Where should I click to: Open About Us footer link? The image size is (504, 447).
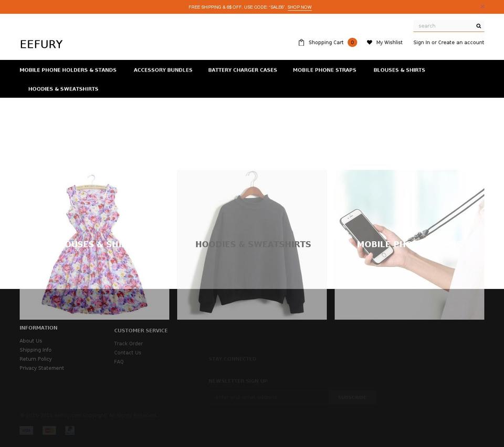pyautogui.click(x=31, y=341)
